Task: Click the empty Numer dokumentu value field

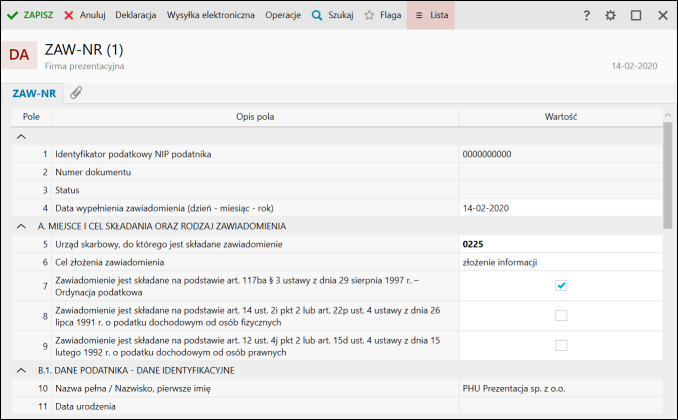Action: point(560,172)
